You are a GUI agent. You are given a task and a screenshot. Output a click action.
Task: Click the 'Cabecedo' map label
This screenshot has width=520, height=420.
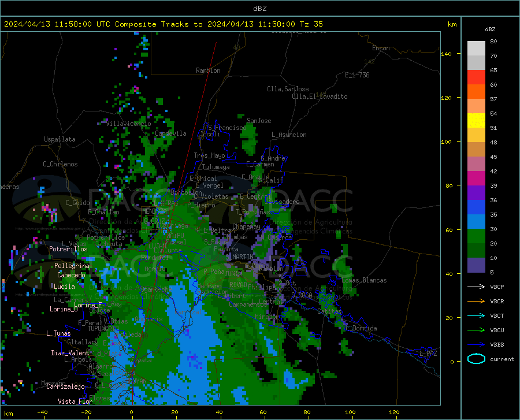point(71,275)
